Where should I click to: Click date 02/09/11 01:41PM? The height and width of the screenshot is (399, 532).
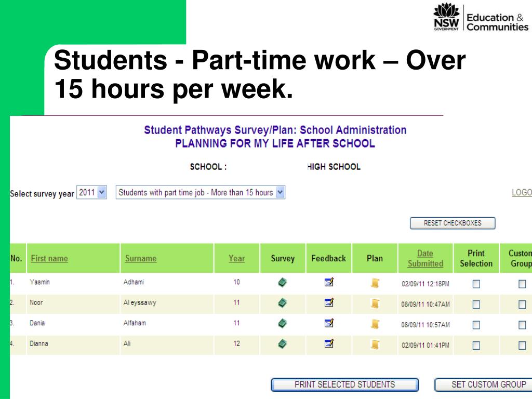point(425,345)
